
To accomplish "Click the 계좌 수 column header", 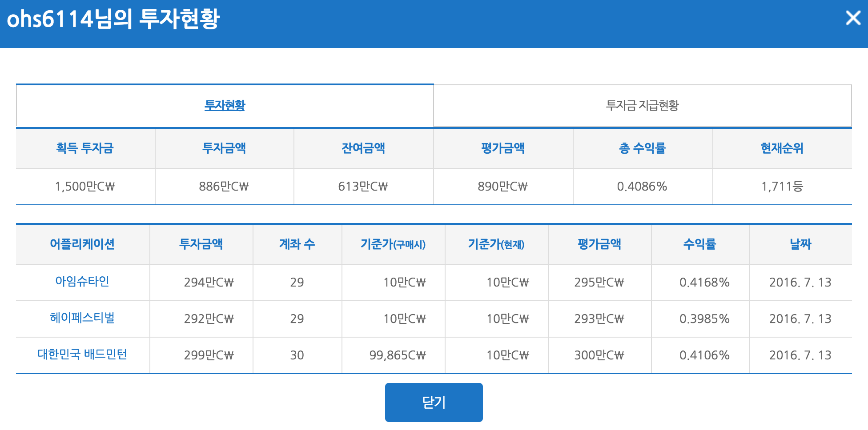I will click(297, 244).
